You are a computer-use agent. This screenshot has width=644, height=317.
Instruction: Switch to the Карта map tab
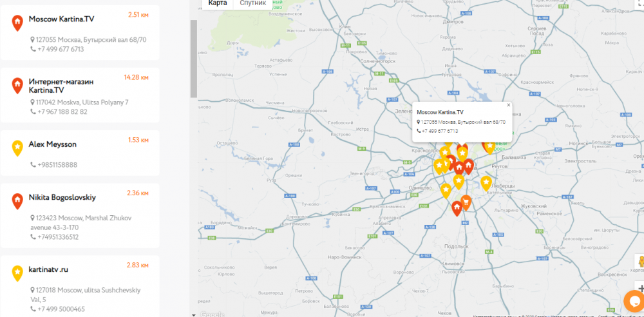point(218,3)
